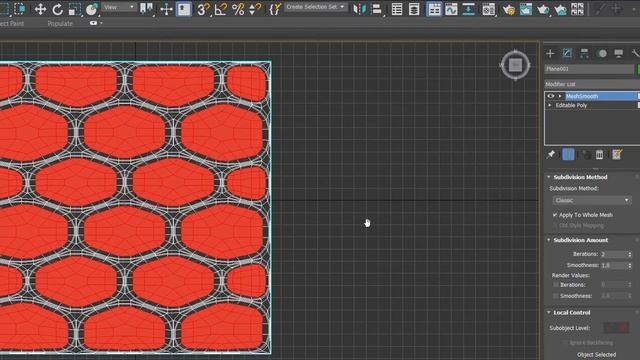Open the Modify command panel tab
Viewport: 640px width, 360px height.
pos(567,53)
